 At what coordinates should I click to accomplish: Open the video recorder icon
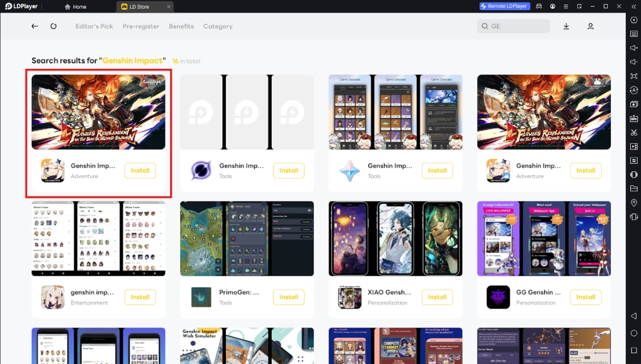pyautogui.click(x=633, y=146)
